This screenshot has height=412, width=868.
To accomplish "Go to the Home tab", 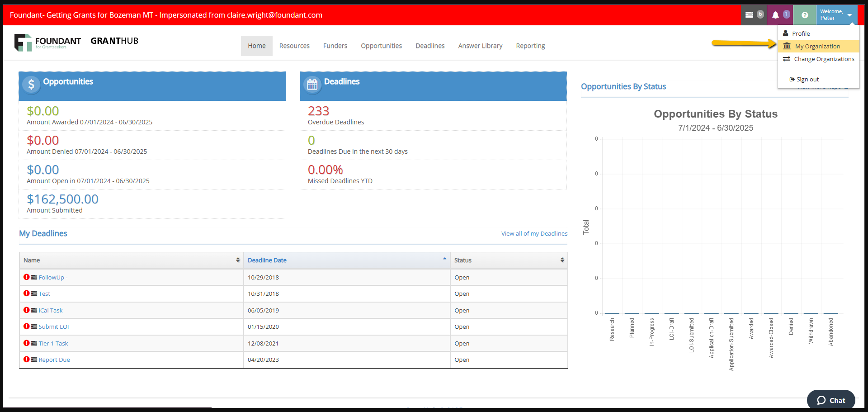I will (257, 46).
